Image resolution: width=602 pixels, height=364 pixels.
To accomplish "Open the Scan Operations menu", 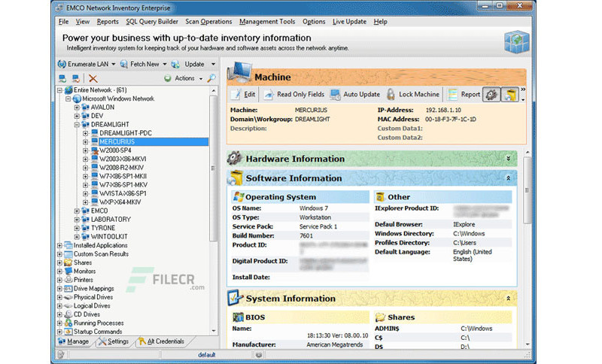I will [208, 22].
